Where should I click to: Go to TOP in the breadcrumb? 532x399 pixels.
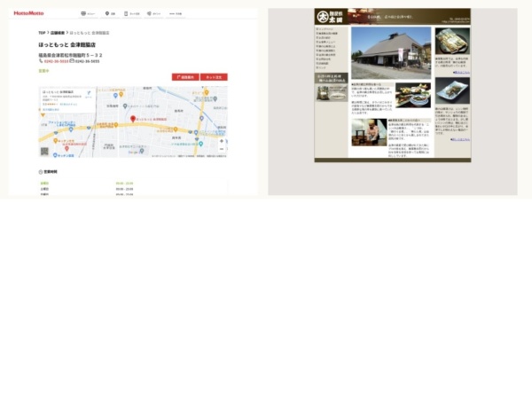(x=42, y=33)
